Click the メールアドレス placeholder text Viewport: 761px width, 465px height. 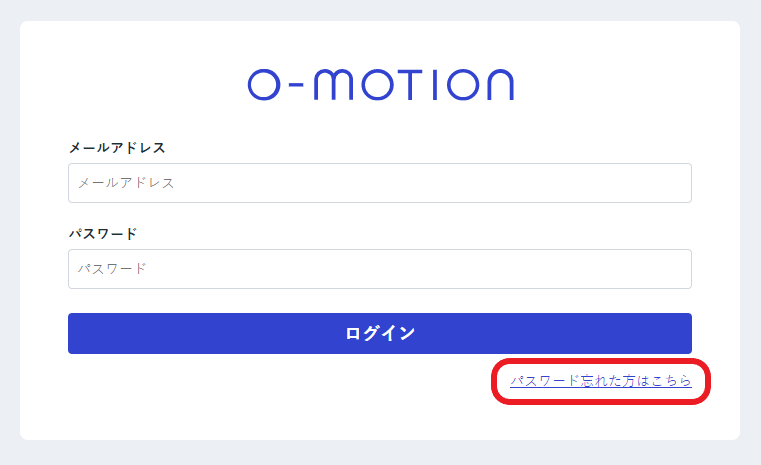(126, 183)
